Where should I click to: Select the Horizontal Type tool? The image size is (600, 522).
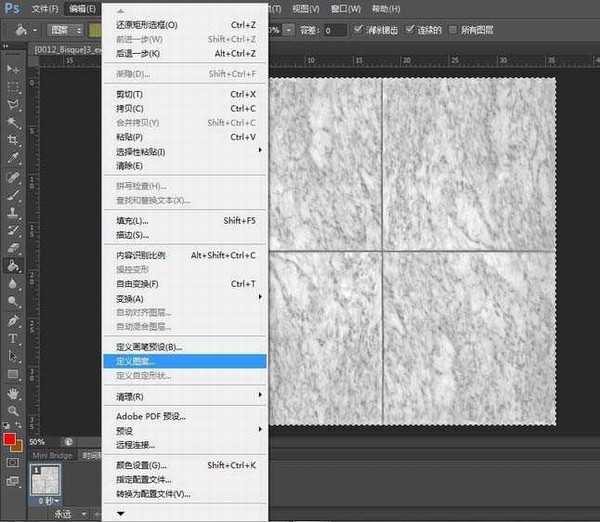[13, 338]
